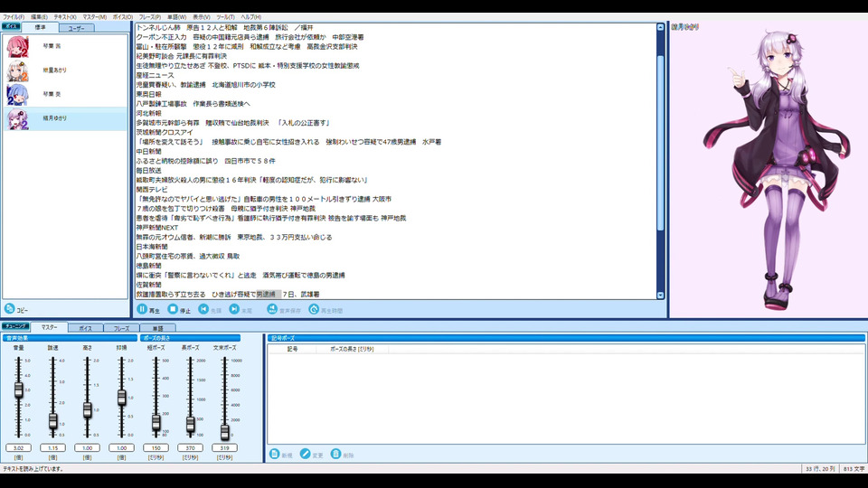Click the 抑揚 intonation slider handle
Viewport: 868px width, 488px height.
click(121, 398)
